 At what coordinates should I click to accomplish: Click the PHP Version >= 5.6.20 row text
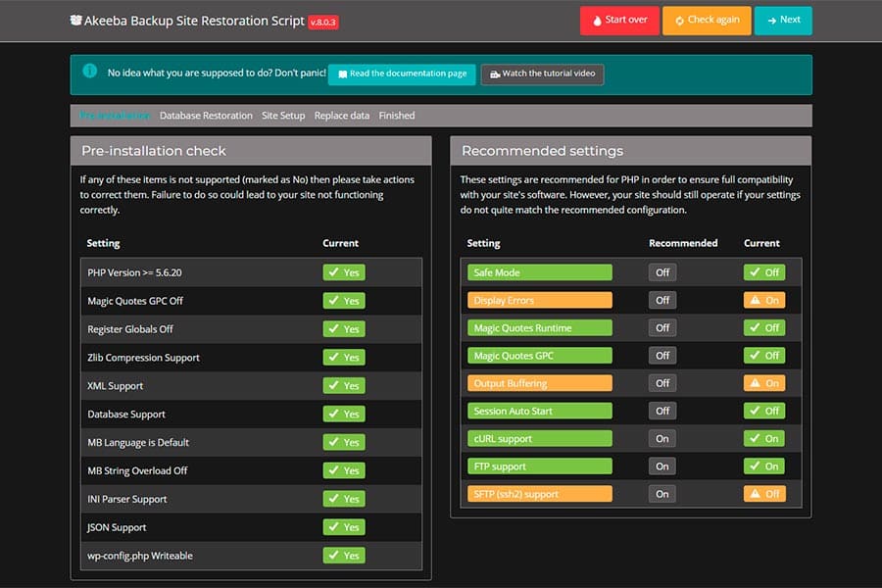(134, 272)
